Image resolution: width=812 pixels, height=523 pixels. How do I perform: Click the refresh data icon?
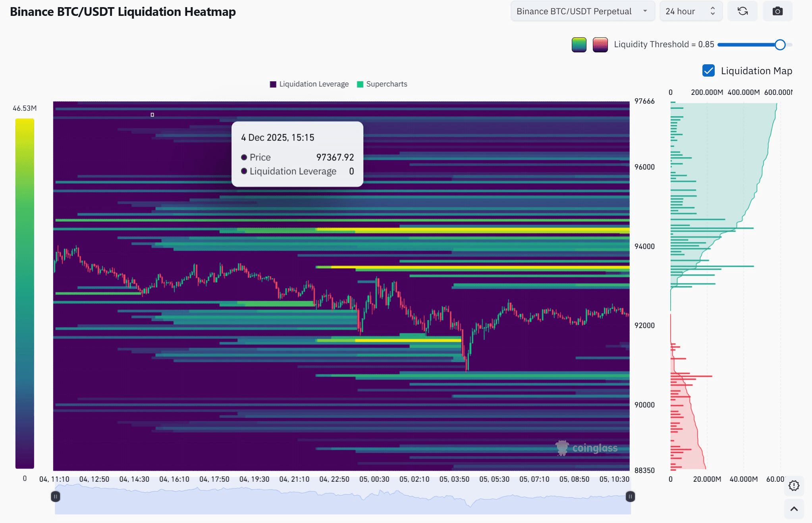tap(743, 11)
